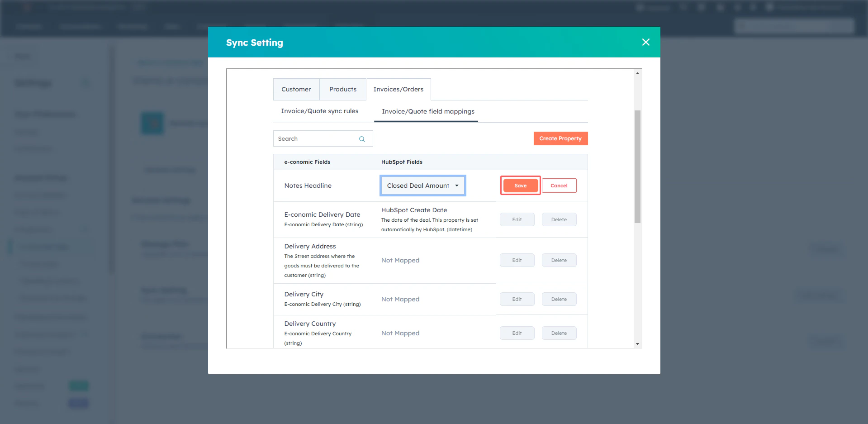Viewport: 868px width, 424px height.
Task: Switch to the Products tab
Action: click(x=342, y=89)
